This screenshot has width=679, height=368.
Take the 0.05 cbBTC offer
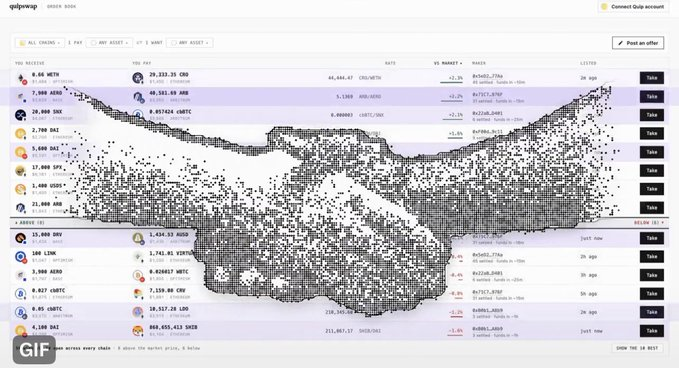(652, 312)
